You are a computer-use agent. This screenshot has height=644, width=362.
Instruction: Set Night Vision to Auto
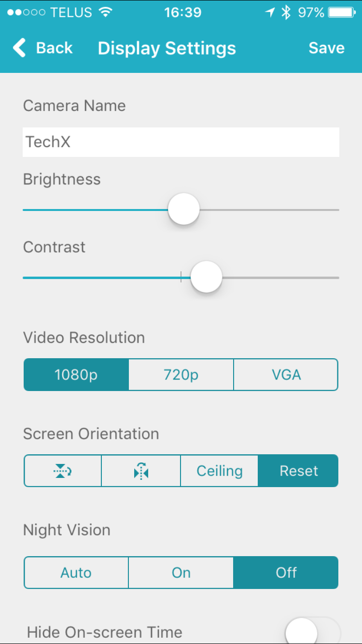tap(76, 573)
